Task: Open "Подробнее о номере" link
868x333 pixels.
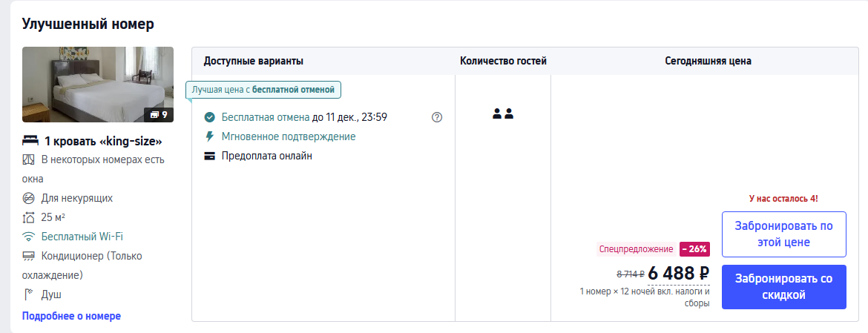Action: point(71,316)
